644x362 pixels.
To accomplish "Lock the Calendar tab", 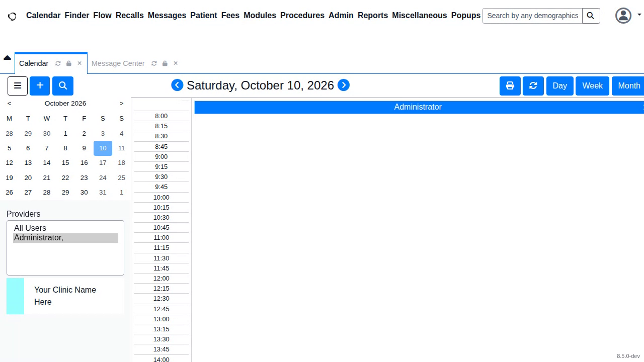I will 69,63.
